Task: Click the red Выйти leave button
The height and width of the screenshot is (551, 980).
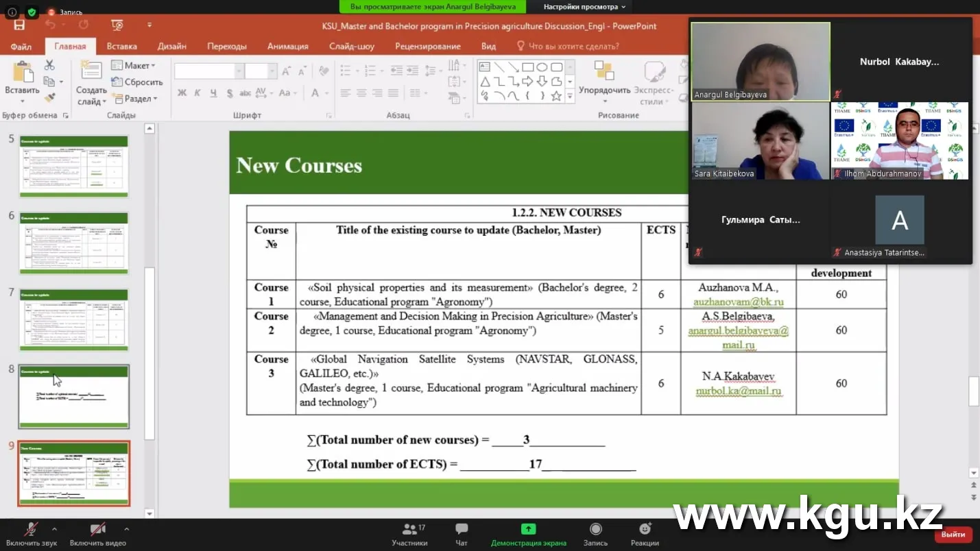Action: coord(953,535)
